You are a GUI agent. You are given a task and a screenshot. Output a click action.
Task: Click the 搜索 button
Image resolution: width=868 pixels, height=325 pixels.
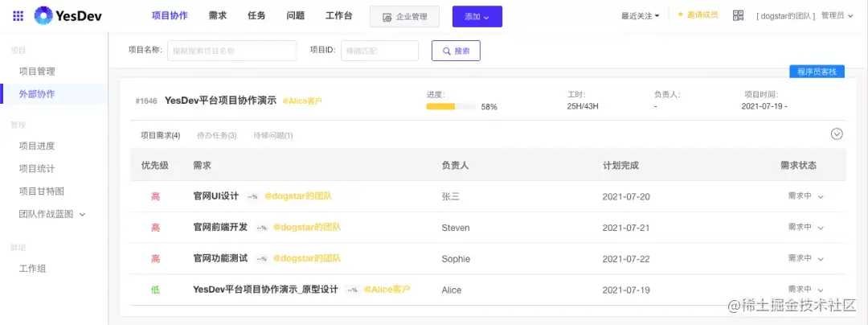click(x=457, y=51)
